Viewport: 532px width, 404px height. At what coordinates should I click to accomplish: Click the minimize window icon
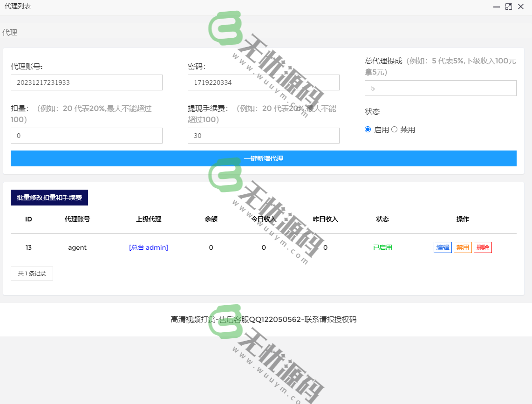click(x=496, y=7)
